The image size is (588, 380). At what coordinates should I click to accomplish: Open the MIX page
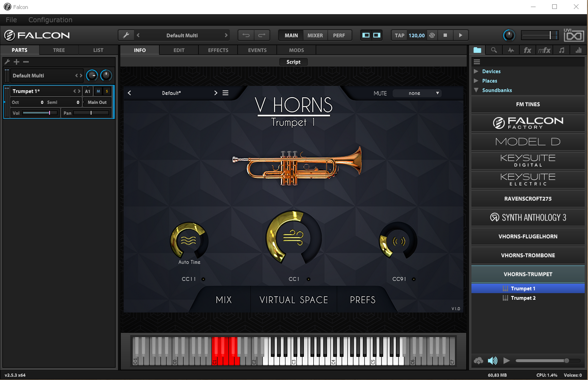click(224, 299)
